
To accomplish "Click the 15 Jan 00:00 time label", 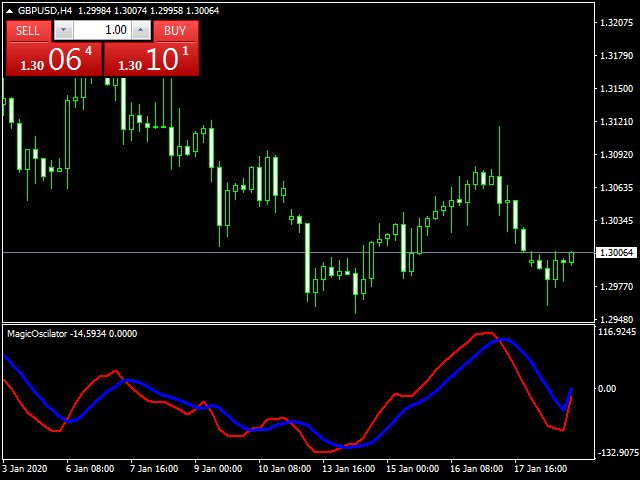I will coord(413,469).
